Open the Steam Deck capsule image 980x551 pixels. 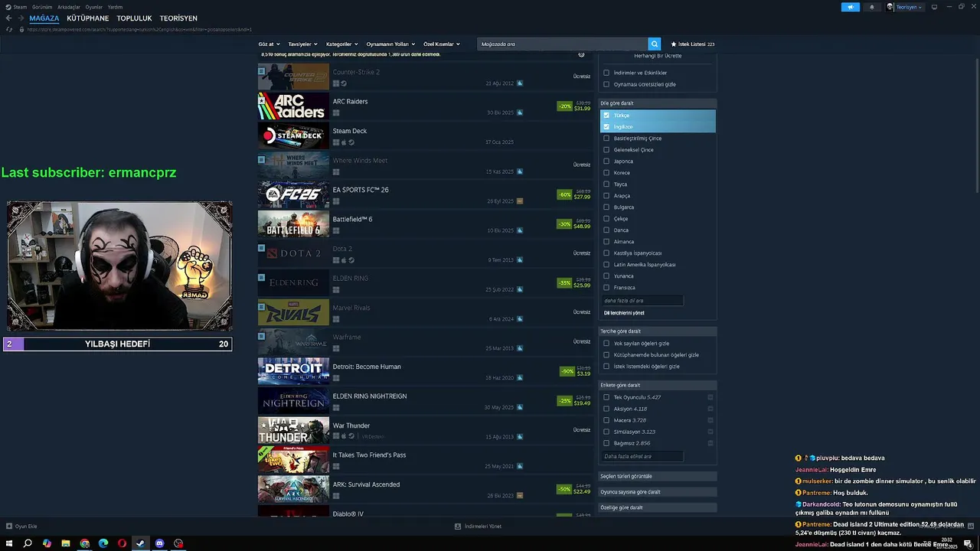[293, 135]
